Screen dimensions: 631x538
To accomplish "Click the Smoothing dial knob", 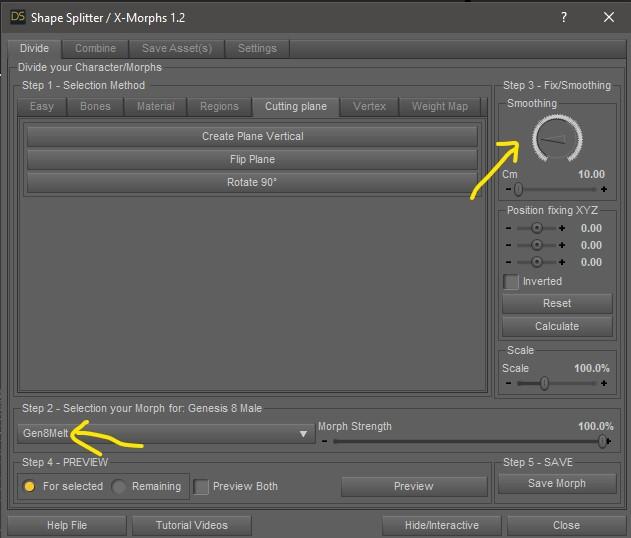I will [557, 139].
